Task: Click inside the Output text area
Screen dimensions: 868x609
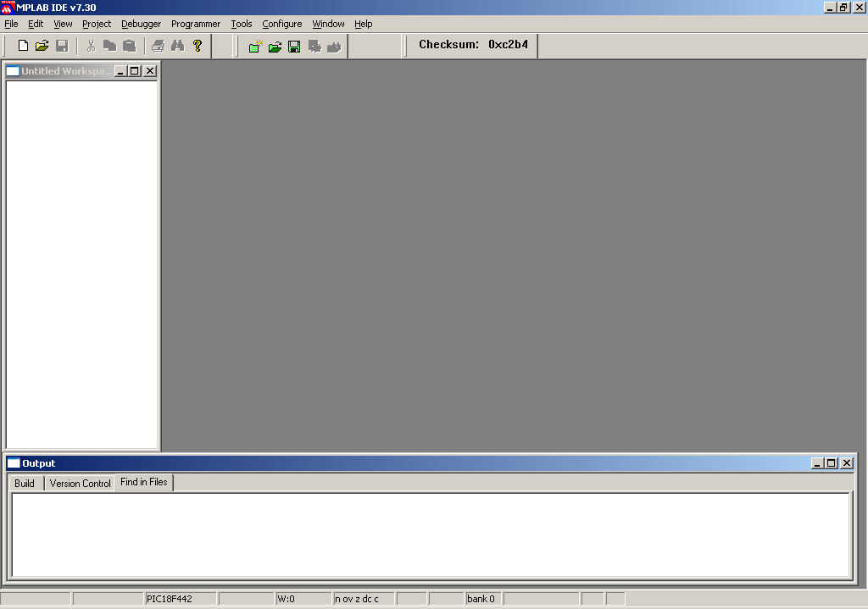Action: [x=431, y=534]
